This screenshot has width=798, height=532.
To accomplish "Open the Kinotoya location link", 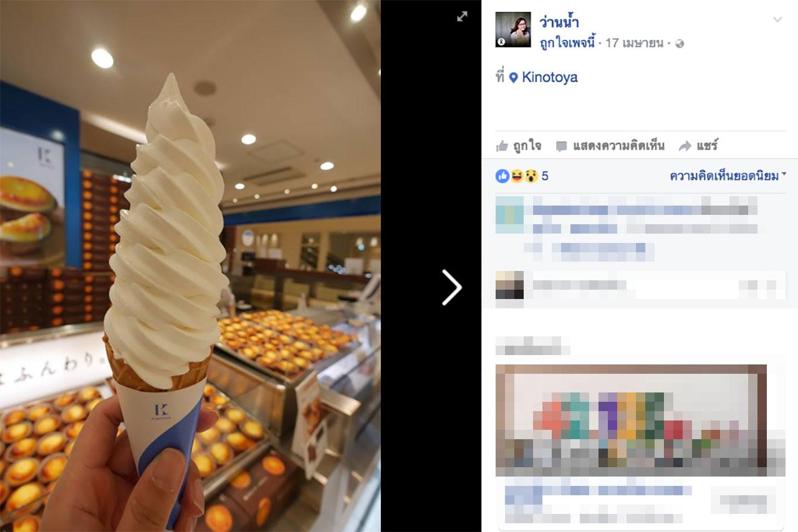I will click(549, 77).
